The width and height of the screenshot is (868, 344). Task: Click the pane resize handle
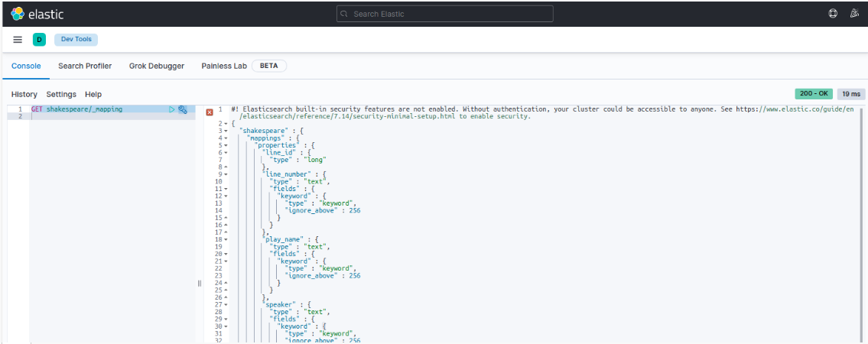pos(200,283)
